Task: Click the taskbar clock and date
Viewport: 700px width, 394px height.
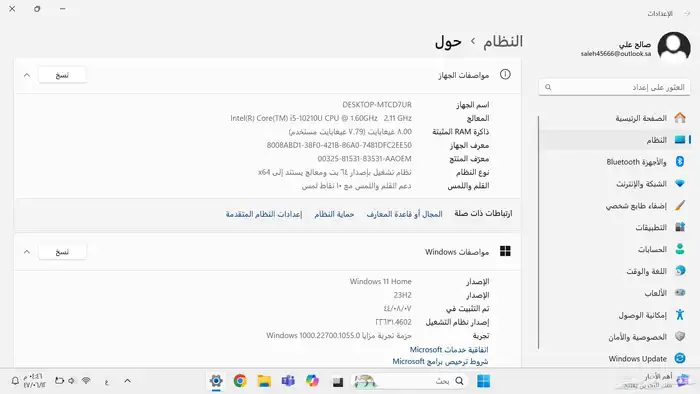Action: pyautogui.click(x=35, y=381)
